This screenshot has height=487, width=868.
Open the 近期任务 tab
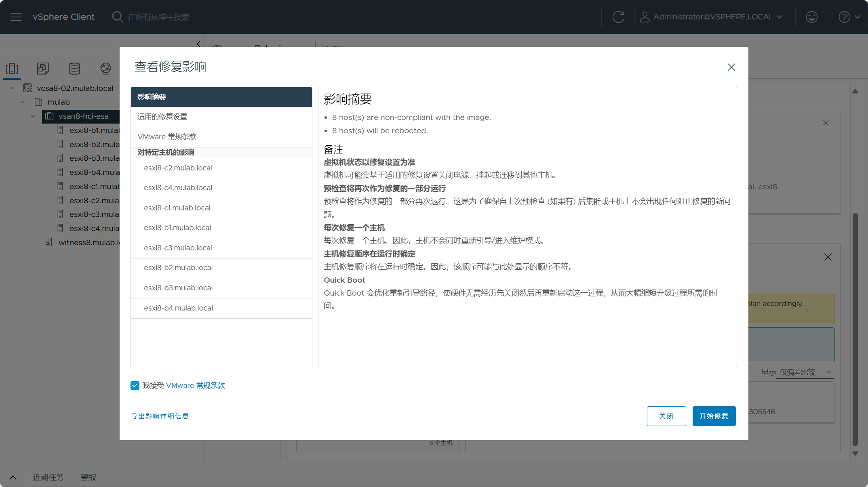48,477
